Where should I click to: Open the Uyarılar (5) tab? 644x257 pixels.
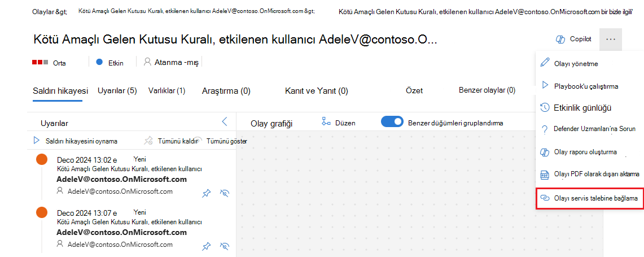click(117, 90)
